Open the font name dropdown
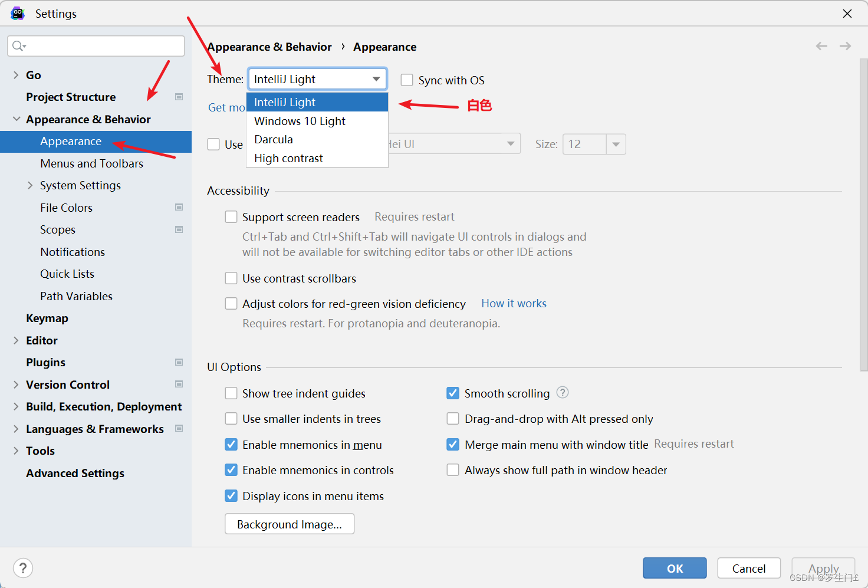This screenshot has height=588, width=868. coord(511,144)
